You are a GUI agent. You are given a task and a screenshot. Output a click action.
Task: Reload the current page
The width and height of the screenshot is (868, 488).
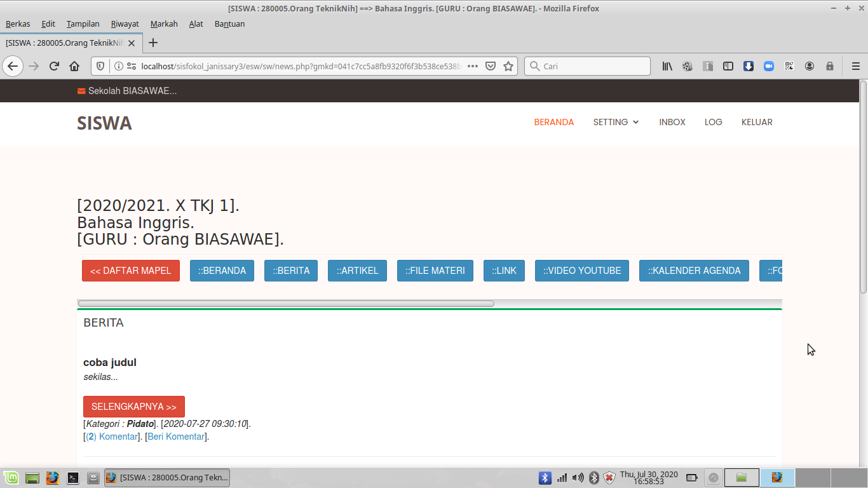54,66
